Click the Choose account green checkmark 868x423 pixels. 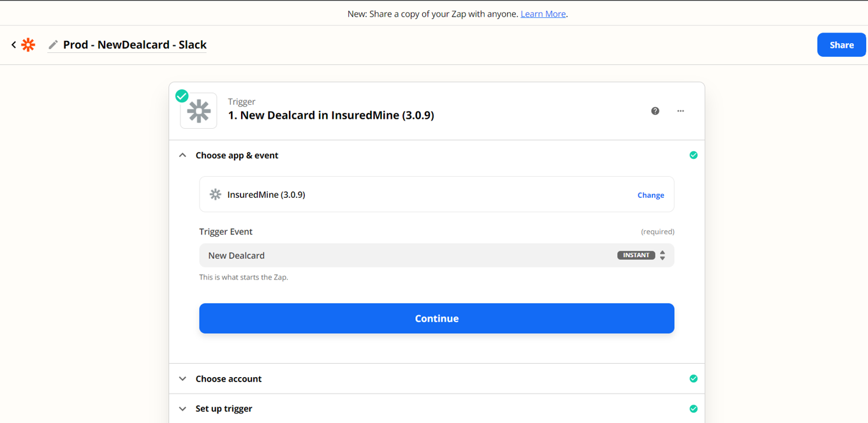tap(693, 378)
